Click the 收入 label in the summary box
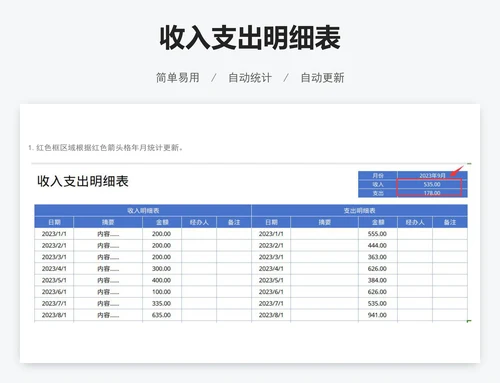 pos(378,184)
